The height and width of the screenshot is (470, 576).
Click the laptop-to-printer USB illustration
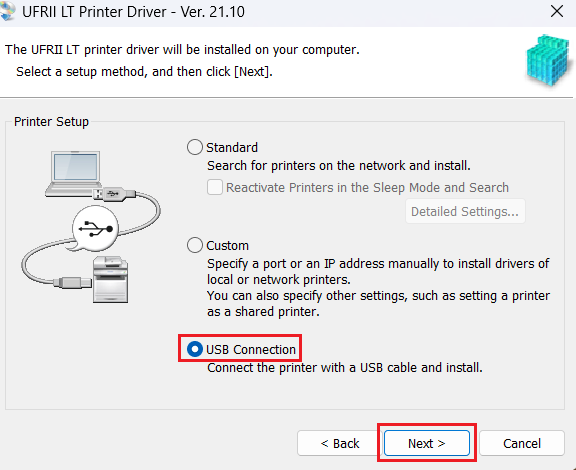pos(91,227)
